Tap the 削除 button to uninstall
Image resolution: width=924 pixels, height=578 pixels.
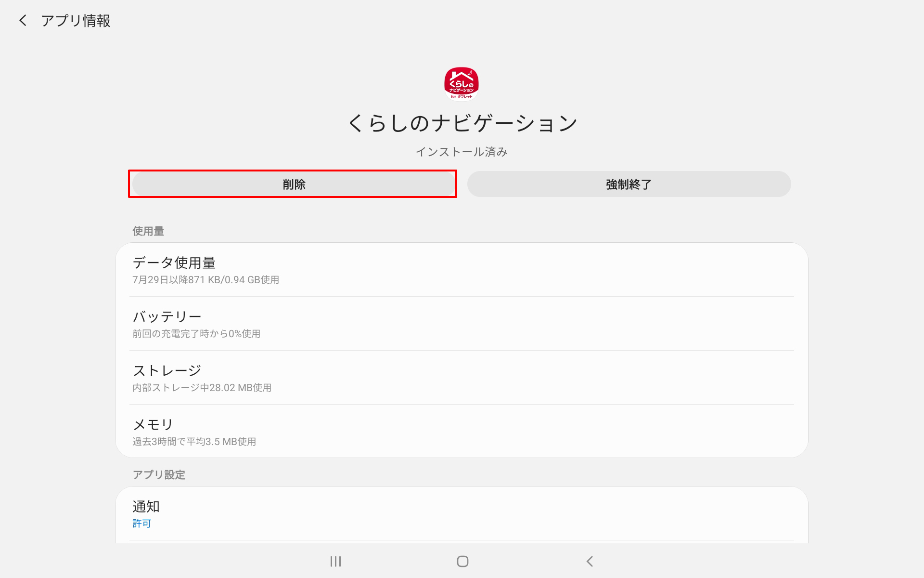(x=294, y=184)
